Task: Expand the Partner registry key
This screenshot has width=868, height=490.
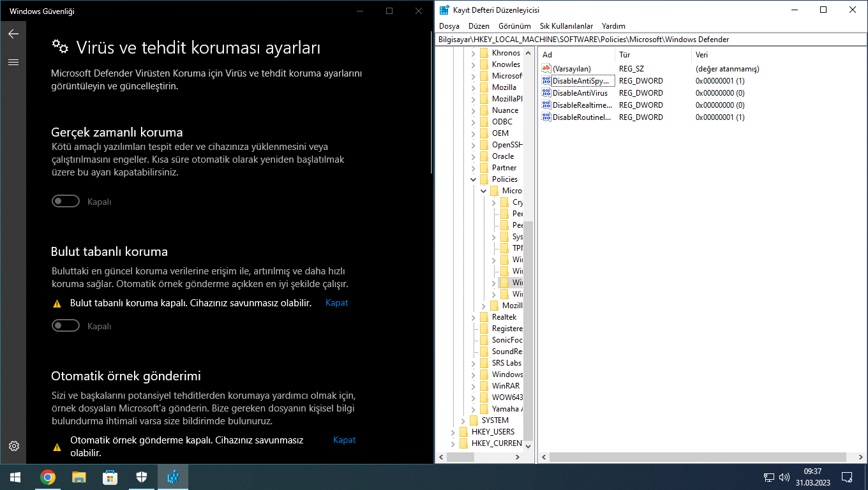Action: [473, 168]
